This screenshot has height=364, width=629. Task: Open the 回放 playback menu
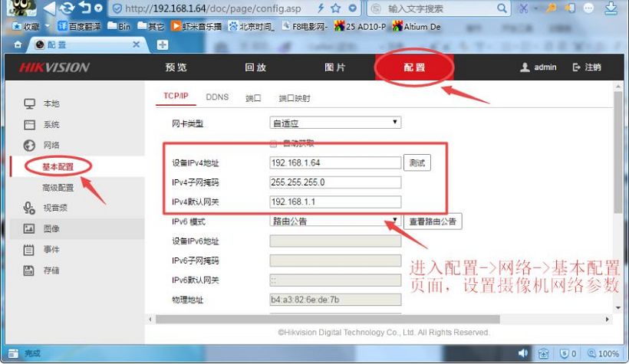(255, 67)
